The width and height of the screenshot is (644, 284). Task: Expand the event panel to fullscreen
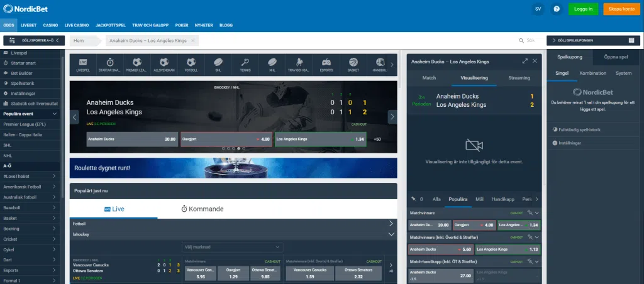[x=525, y=61]
